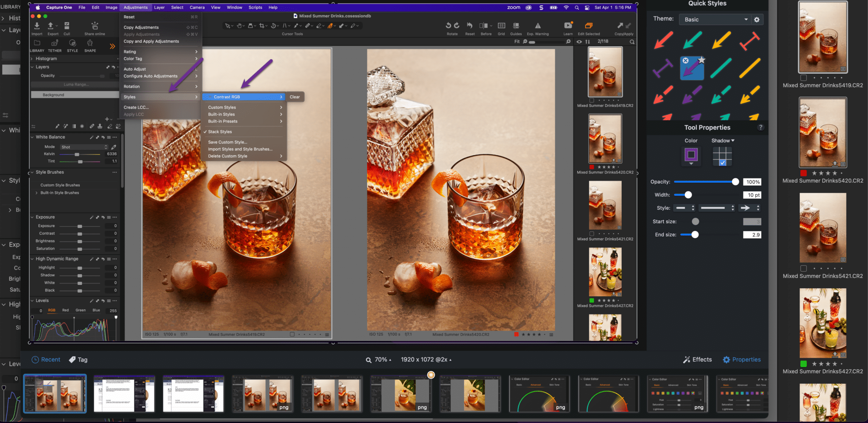The image size is (868, 423).
Task: Open the White Balance Mode Shot dropdown
Action: 84,147
